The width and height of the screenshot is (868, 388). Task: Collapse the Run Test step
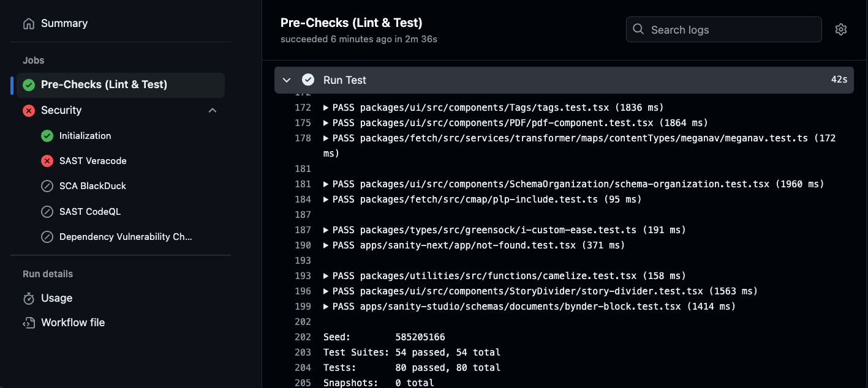(x=287, y=80)
